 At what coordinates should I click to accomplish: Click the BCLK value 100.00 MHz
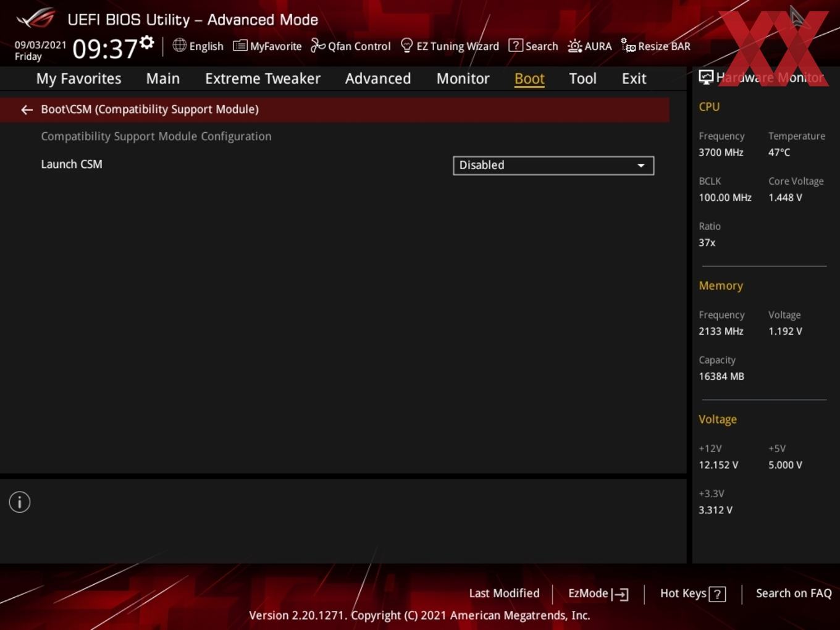(725, 198)
